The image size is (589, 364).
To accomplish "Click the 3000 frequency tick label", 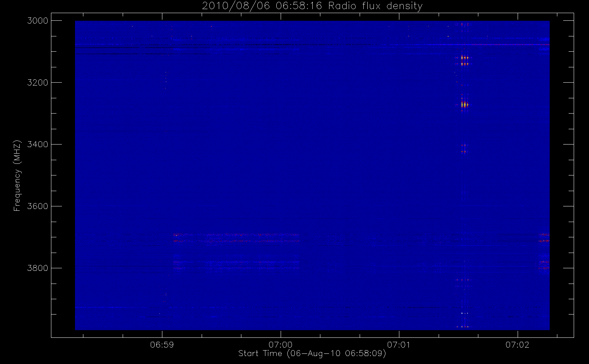I will [x=38, y=21].
